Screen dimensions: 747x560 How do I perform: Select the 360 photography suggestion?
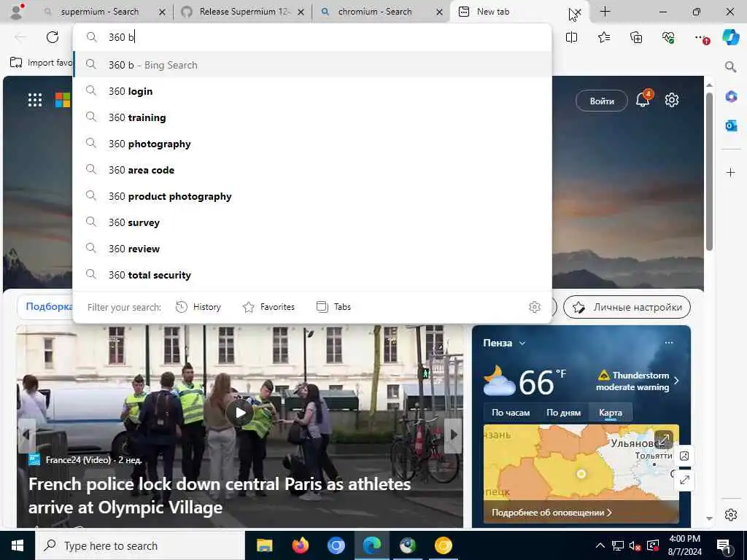(x=312, y=144)
